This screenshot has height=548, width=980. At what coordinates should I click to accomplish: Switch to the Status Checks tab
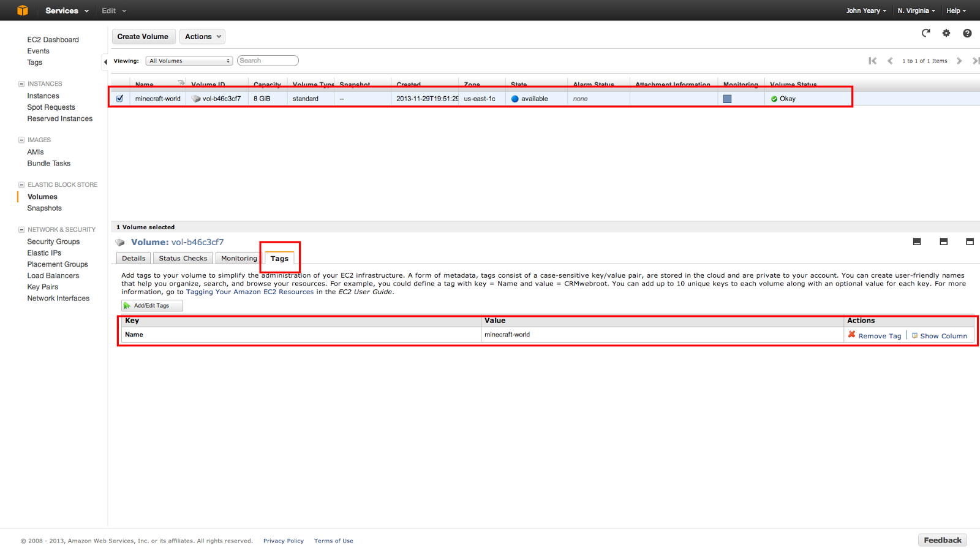pyautogui.click(x=183, y=259)
